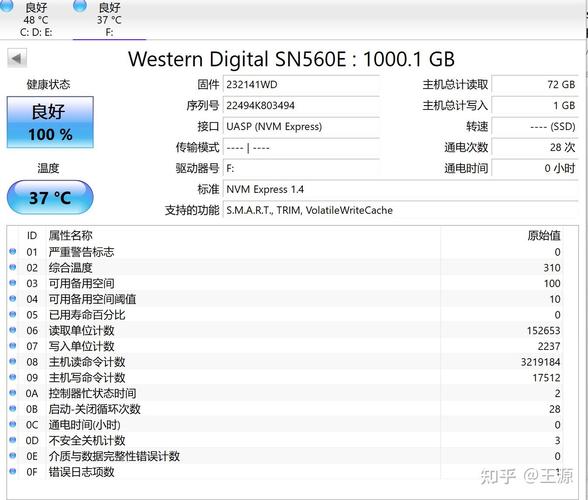Image resolution: width=588 pixels, height=500 pixels.
Task: Select row text 写入单位计数
Action: 81,346
